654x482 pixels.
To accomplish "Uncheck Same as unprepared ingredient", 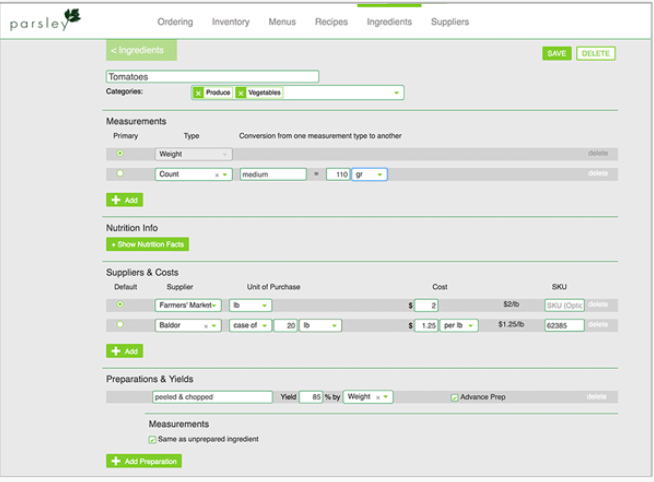I will tap(152, 438).
